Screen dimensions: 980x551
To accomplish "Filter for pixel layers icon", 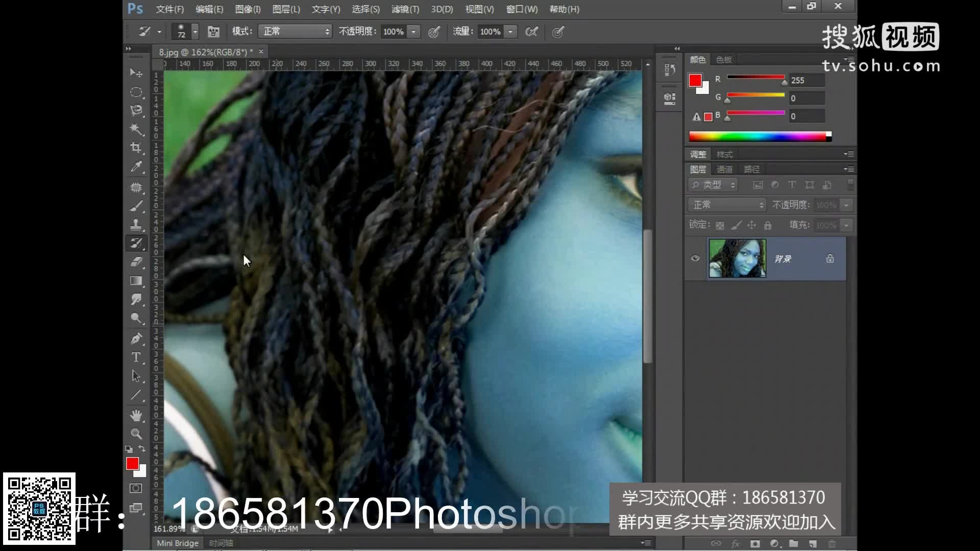I will (758, 185).
